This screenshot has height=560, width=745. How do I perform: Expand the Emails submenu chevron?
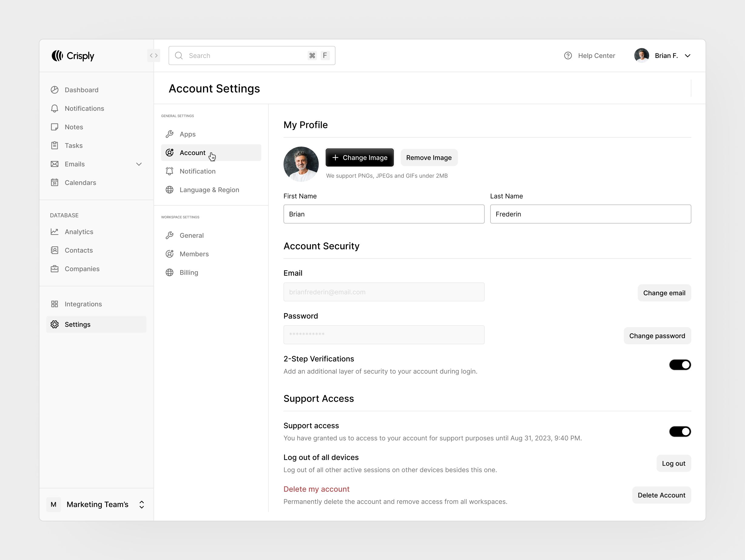(139, 164)
